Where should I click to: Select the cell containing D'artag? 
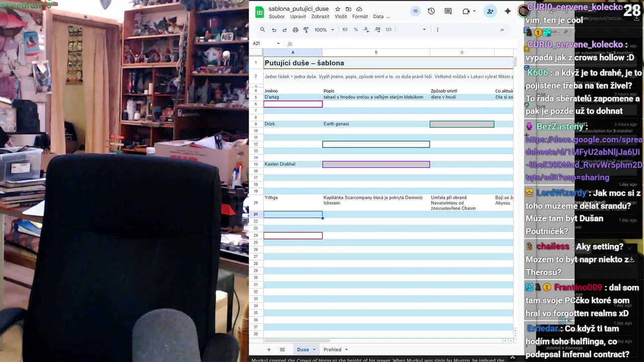point(293,97)
